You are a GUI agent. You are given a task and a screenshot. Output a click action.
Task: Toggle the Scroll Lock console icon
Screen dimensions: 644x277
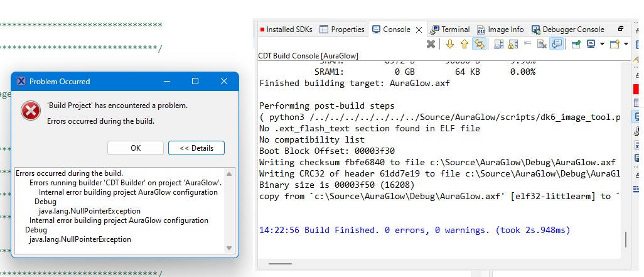(x=513, y=44)
